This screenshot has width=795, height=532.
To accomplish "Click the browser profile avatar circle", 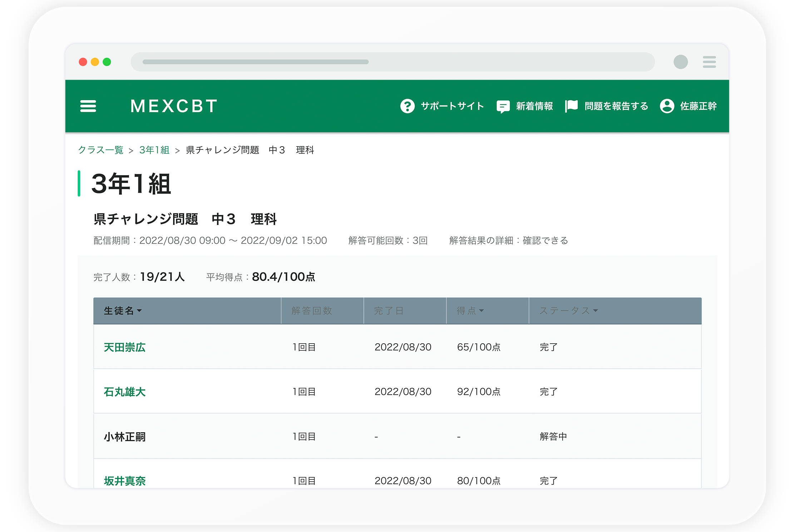I will [x=681, y=62].
